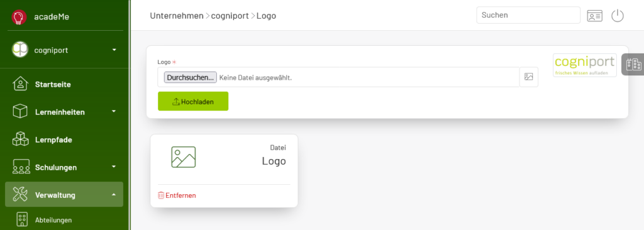
Task: Open the ID card profile icon
Action: pyautogui.click(x=594, y=16)
